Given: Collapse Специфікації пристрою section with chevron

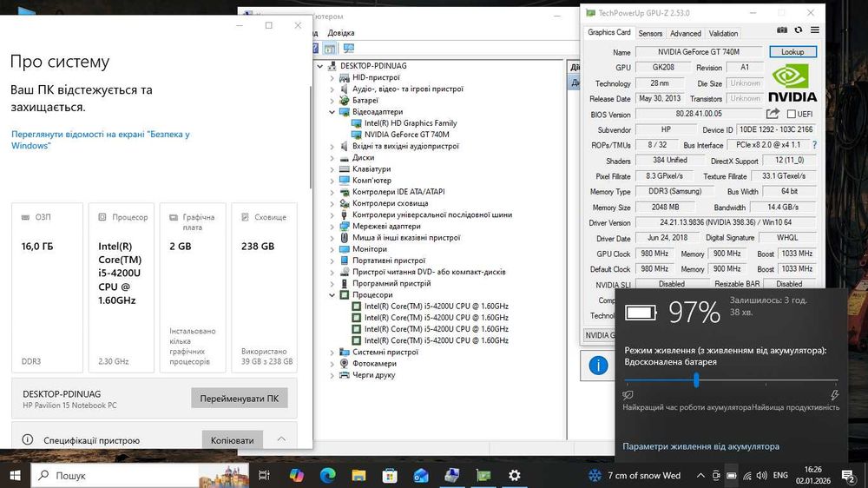Looking at the screenshot, I should 281,439.
